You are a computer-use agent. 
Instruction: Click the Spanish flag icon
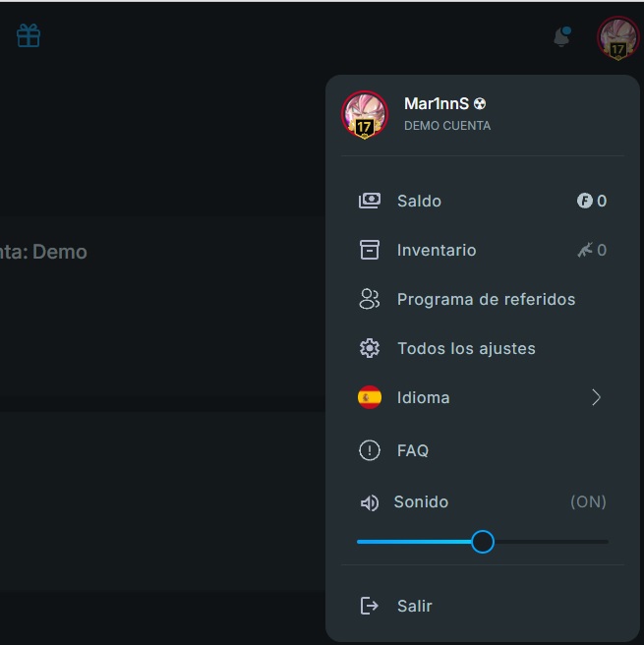370,397
